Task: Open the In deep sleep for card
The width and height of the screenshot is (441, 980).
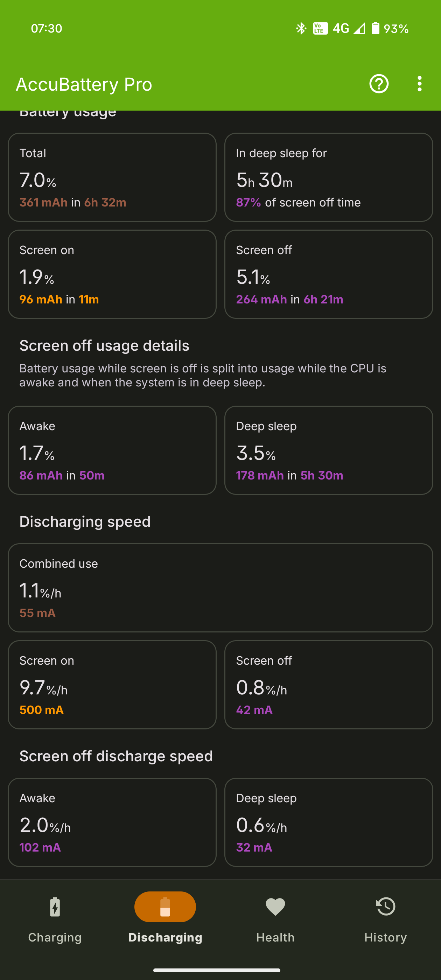Action: point(328,177)
